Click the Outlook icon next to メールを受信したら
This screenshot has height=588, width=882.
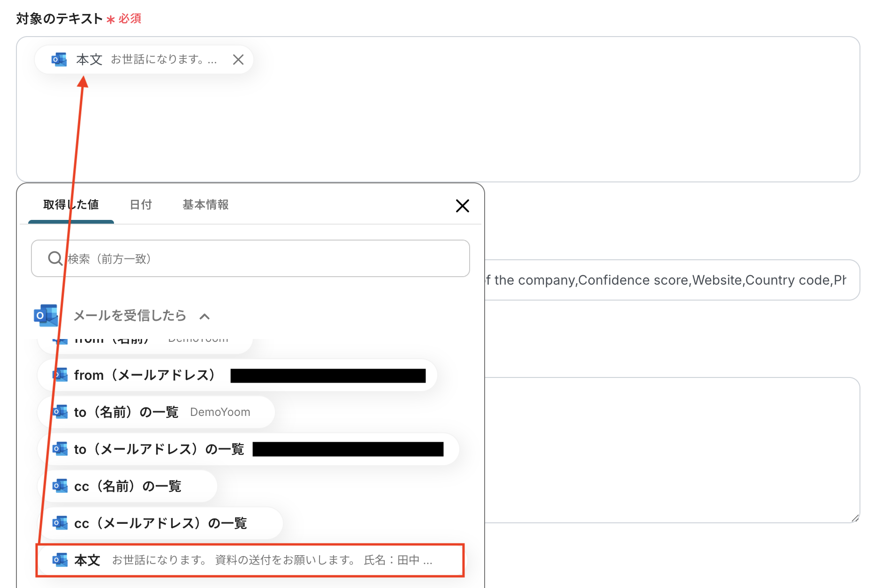click(x=45, y=316)
